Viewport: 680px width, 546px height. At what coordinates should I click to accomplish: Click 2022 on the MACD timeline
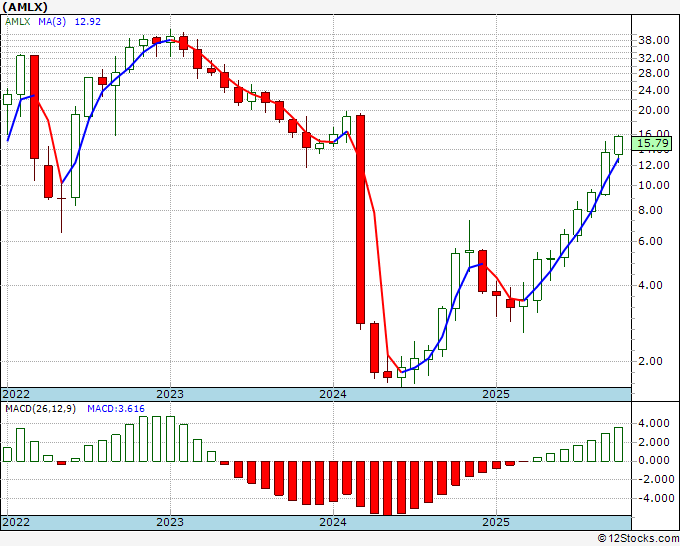[x=16, y=522]
